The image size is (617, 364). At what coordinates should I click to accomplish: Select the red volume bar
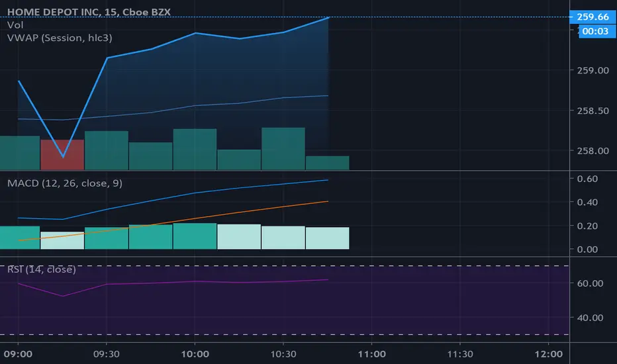pyautogui.click(x=62, y=155)
